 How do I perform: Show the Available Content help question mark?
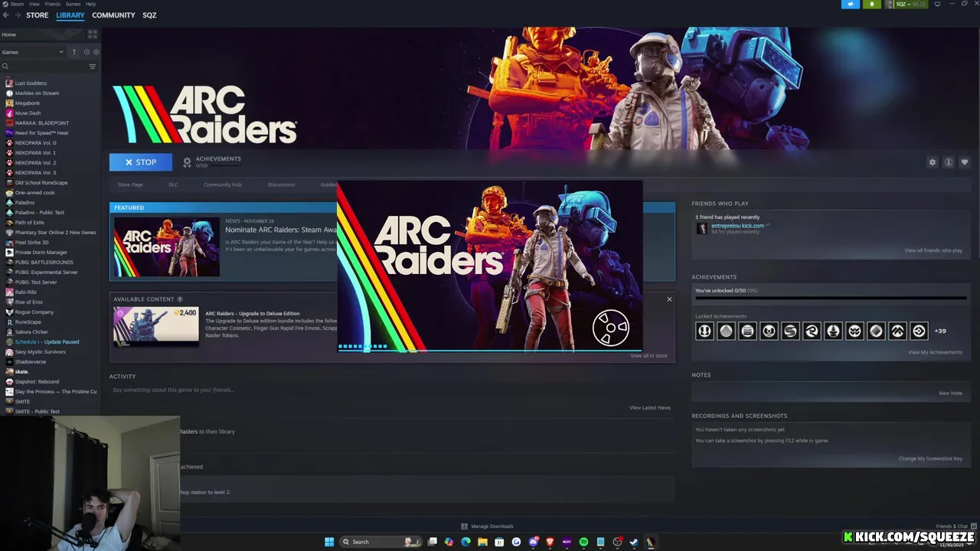[x=180, y=299]
